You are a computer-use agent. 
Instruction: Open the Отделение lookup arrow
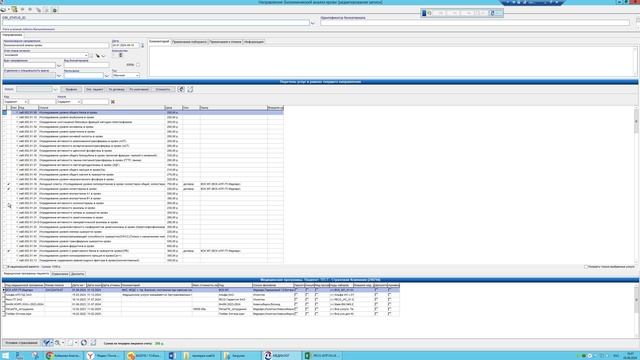tap(59, 76)
